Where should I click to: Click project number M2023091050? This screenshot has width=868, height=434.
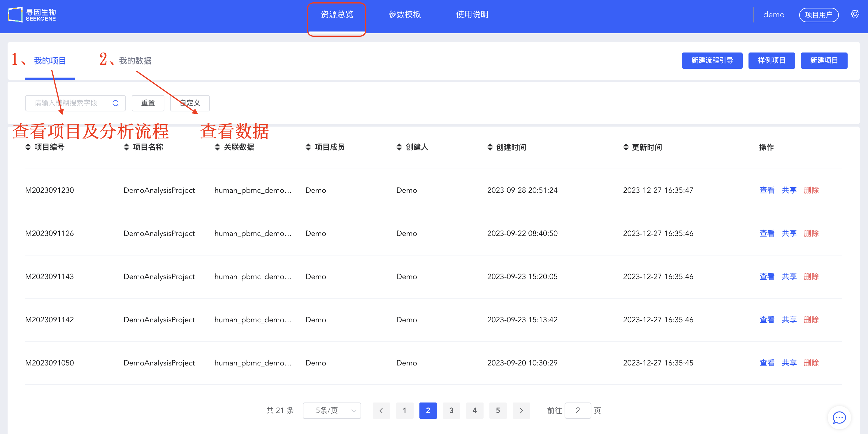click(x=50, y=363)
